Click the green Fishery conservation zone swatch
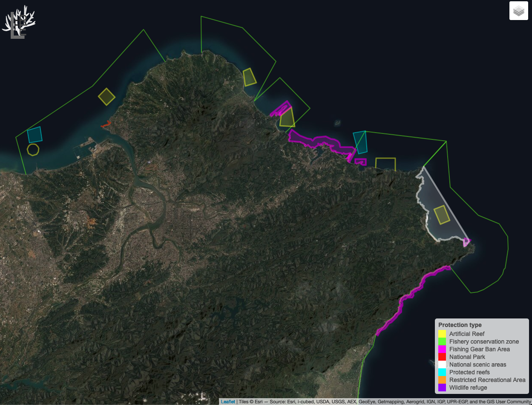 coord(442,341)
